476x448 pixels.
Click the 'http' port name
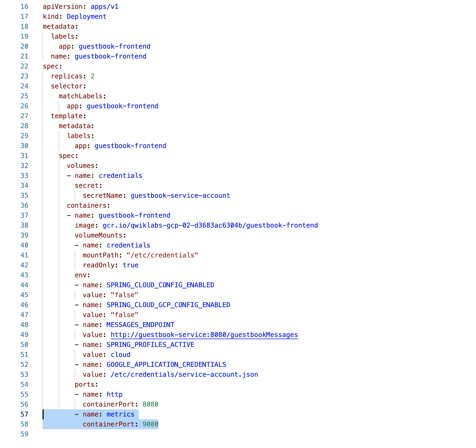click(115, 394)
